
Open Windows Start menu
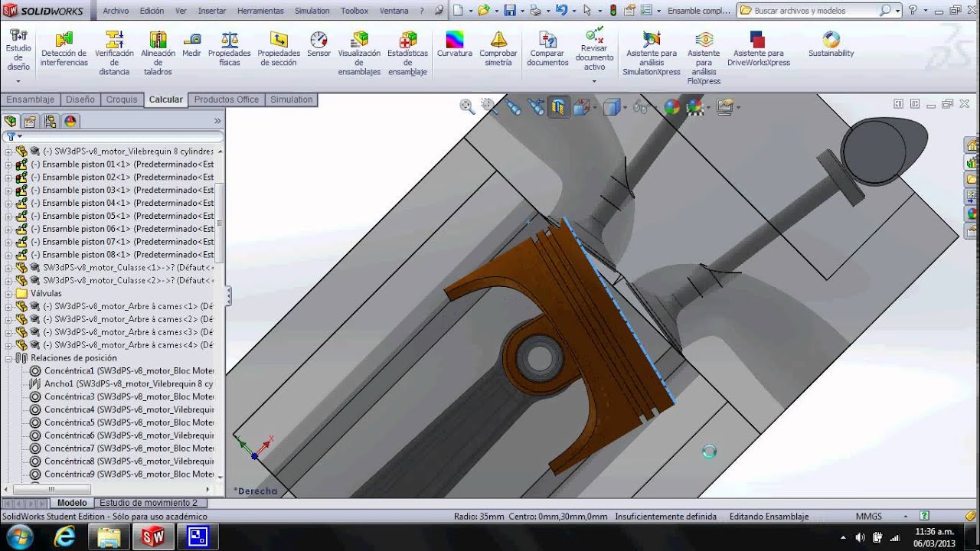(19, 536)
